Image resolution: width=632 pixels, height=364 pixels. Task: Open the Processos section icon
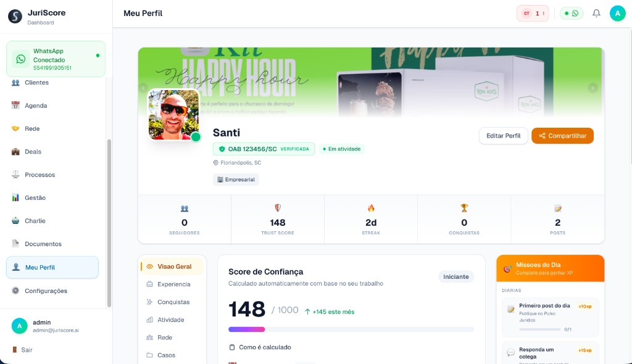(15, 175)
